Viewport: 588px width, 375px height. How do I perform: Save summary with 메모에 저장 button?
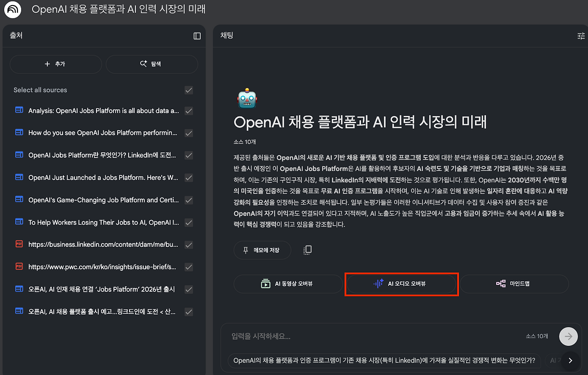tap(262, 250)
